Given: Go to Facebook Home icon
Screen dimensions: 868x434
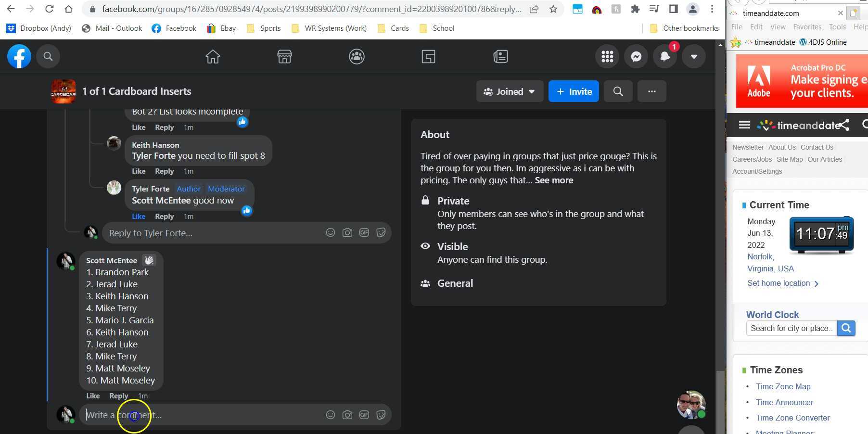Looking at the screenshot, I should coord(213,57).
